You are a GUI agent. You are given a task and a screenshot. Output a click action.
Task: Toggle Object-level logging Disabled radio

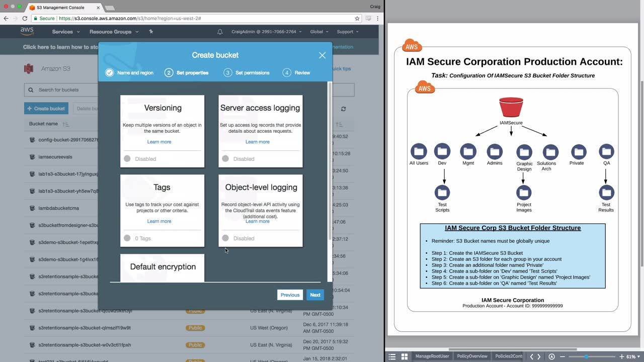click(225, 238)
